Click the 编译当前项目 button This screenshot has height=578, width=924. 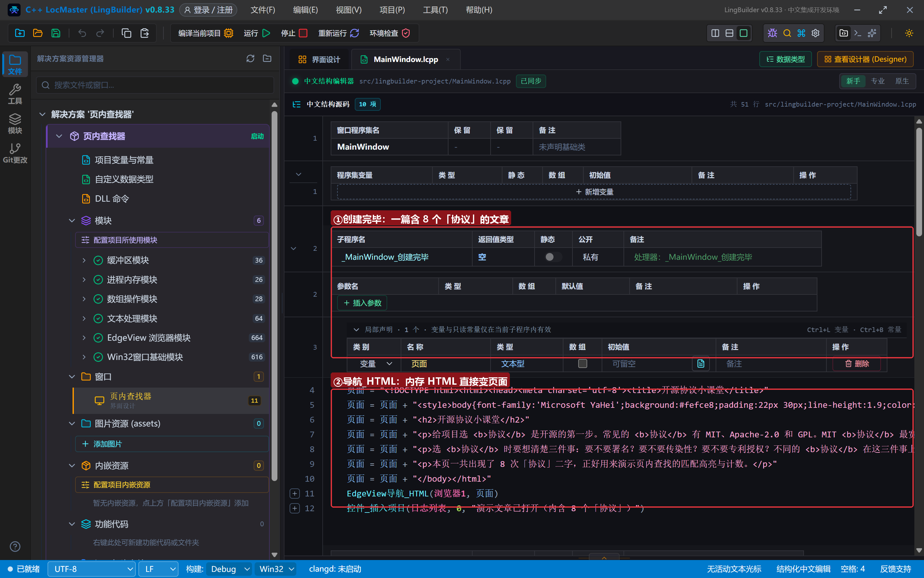pyautogui.click(x=205, y=33)
